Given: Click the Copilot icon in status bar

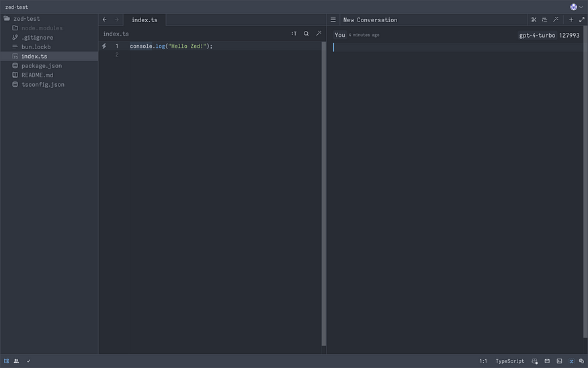Looking at the screenshot, I should point(535,361).
